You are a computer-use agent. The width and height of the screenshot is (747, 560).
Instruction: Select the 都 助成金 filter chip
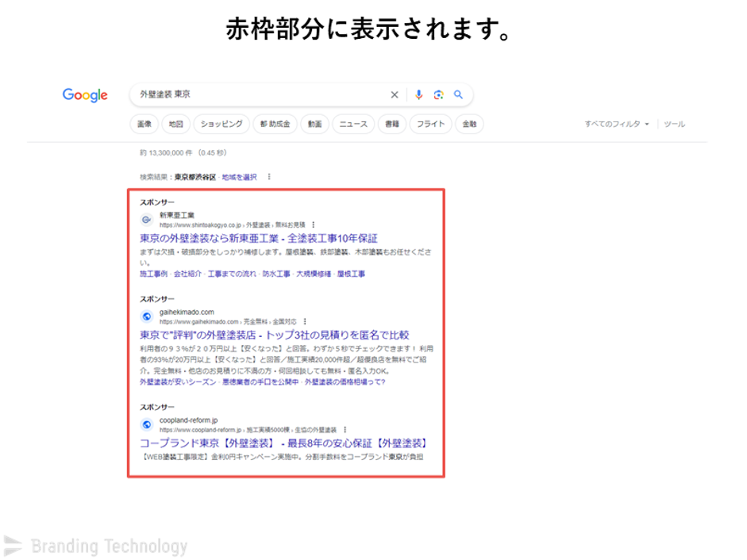point(275,124)
